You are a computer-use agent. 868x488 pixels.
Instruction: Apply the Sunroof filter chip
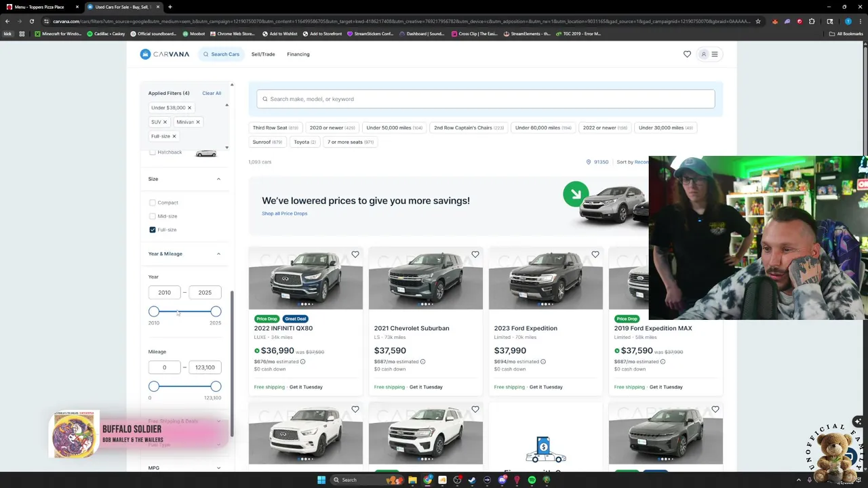[267, 142]
